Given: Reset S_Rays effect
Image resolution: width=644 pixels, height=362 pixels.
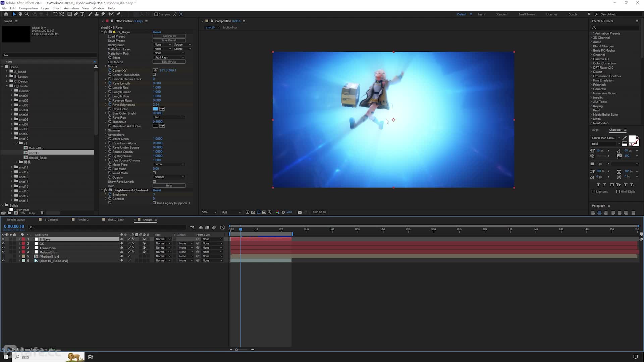Looking at the screenshot, I should 157,32.
